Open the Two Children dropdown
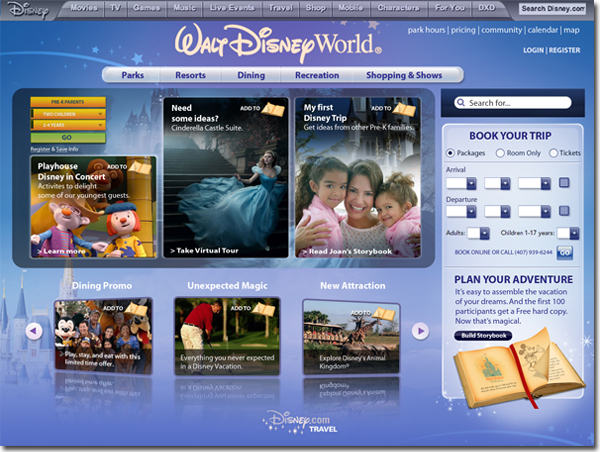This screenshot has height=452, width=600. (x=68, y=114)
